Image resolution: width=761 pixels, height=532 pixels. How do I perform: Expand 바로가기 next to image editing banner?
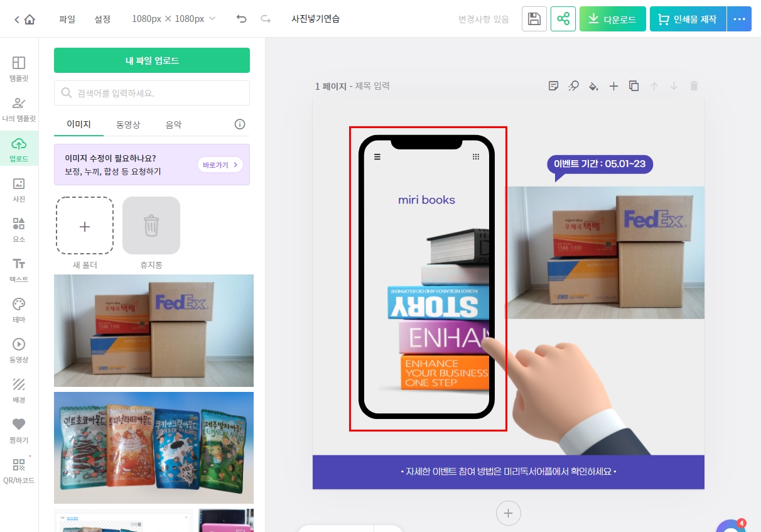pos(220,164)
